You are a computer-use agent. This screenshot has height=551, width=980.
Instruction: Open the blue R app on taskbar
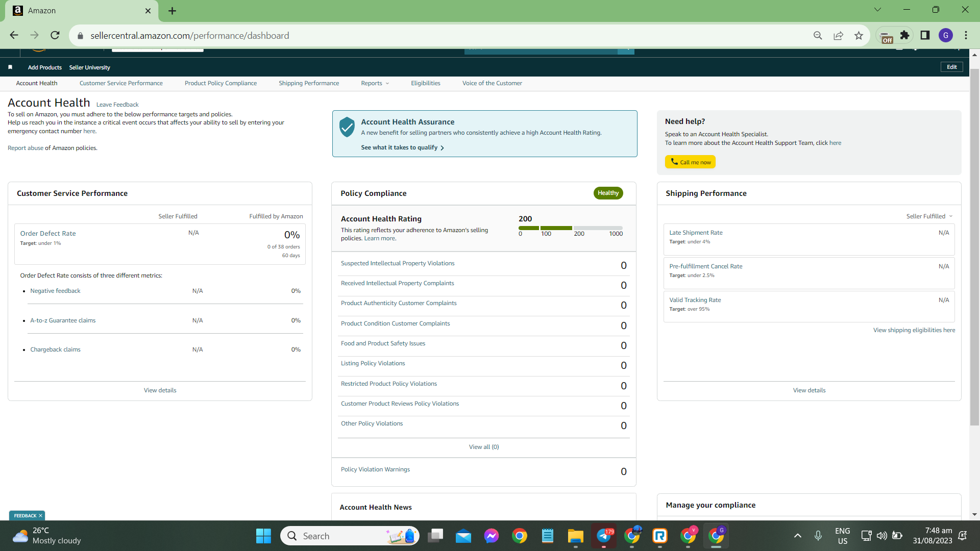coord(660,536)
